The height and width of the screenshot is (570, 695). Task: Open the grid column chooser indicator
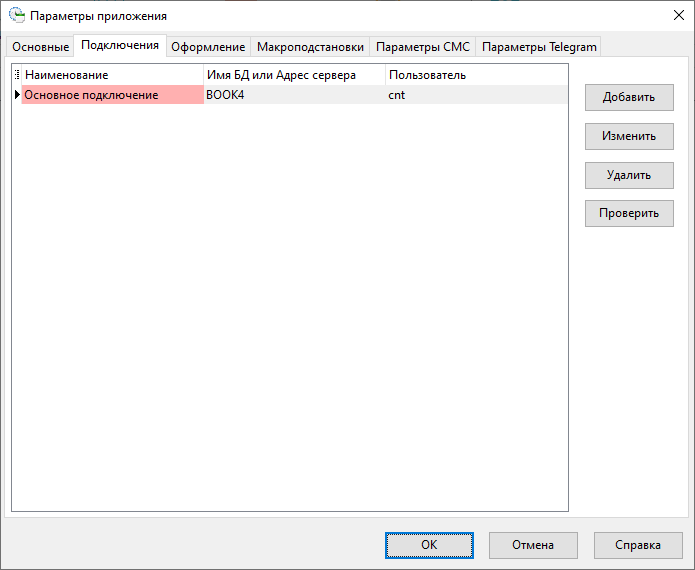17,75
